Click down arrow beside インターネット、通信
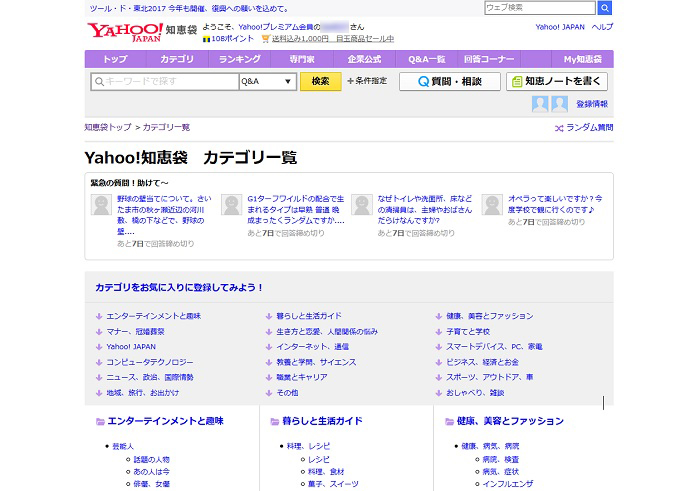The width and height of the screenshot is (700, 491). [x=269, y=347]
